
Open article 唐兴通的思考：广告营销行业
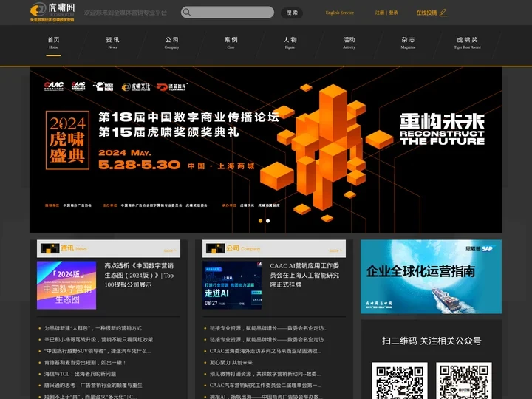tap(93, 386)
